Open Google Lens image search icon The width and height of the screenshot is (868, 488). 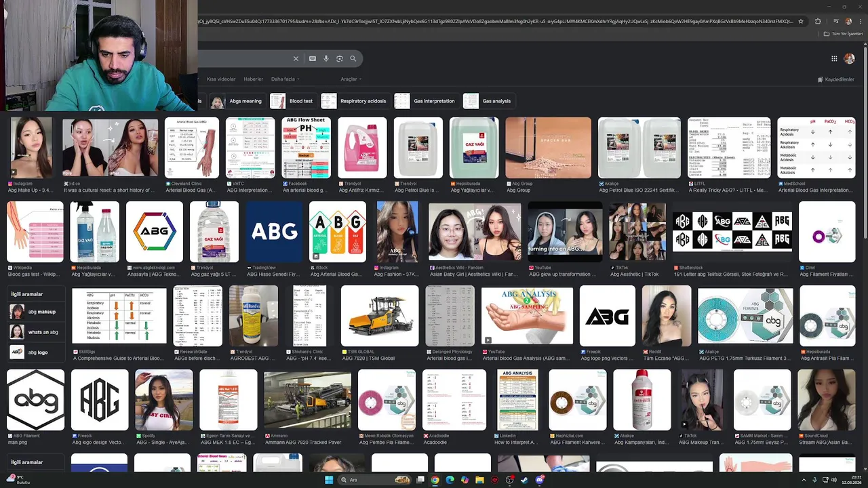pos(340,59)
